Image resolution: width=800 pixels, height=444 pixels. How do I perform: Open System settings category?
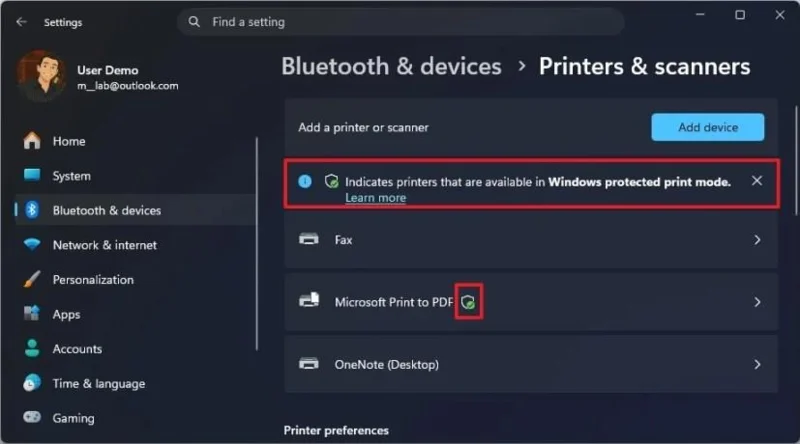tap(135, 176)
